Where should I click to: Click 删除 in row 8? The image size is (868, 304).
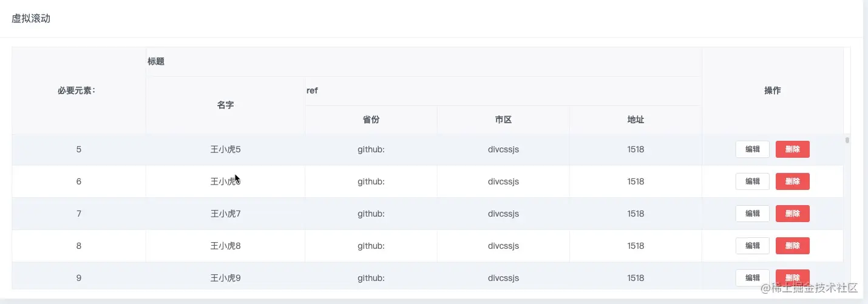(793, 246)
